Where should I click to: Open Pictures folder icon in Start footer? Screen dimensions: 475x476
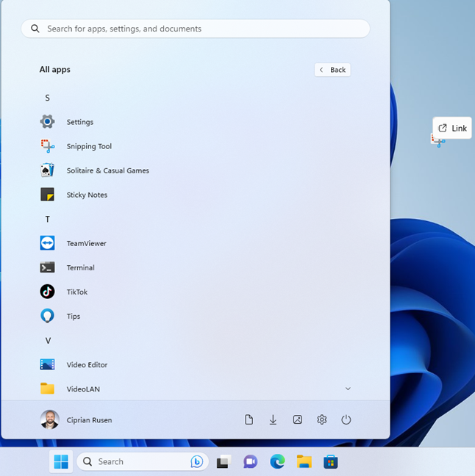tap(298, 420)
